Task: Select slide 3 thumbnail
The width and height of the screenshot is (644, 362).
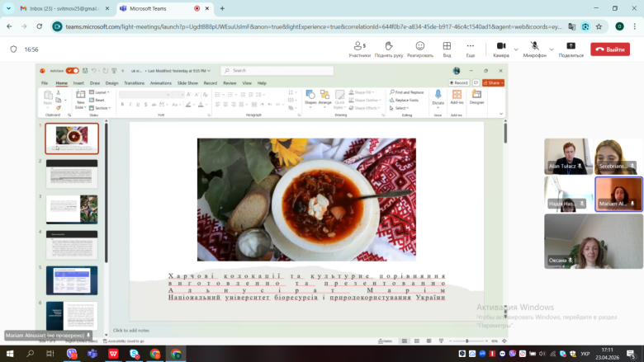Action: [x=72, y=209]
